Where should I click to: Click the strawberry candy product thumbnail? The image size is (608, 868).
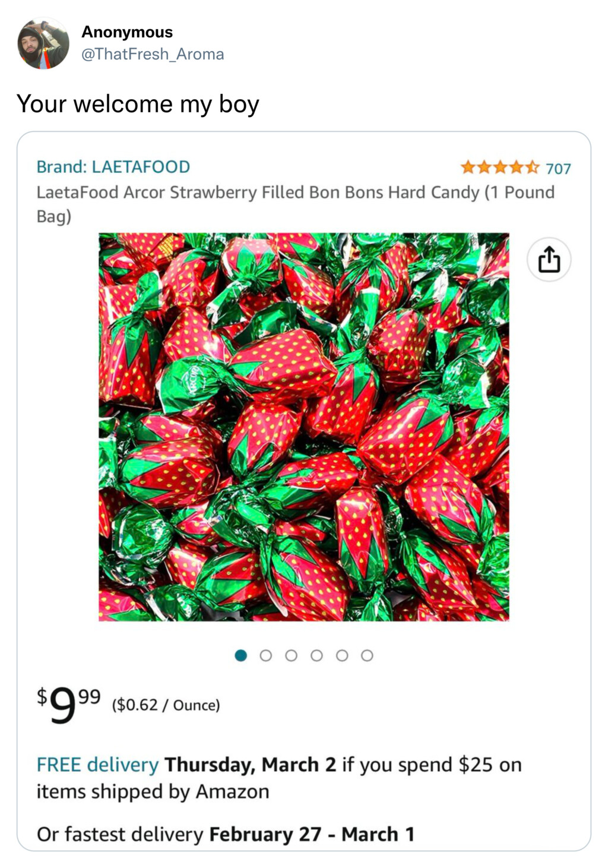[304, 427]
